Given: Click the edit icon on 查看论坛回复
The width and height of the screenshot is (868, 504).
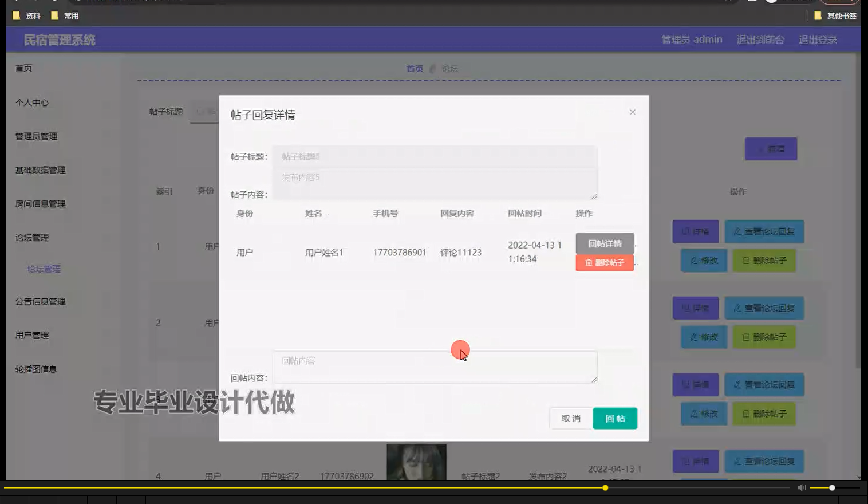Looking at the screenshot, I should [x=736, y=231].
